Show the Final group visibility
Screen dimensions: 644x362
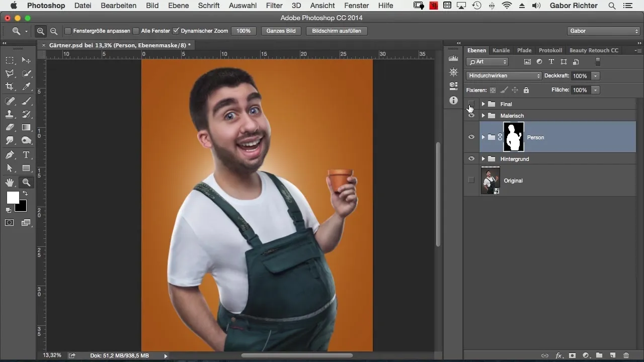471,104
